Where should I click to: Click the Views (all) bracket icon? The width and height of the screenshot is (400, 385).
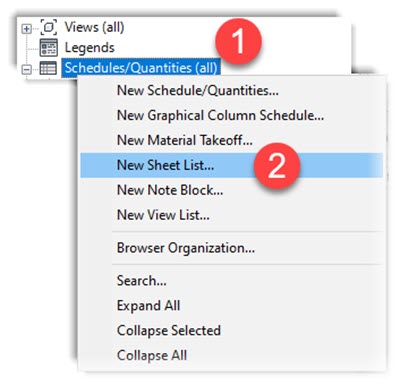49,27
